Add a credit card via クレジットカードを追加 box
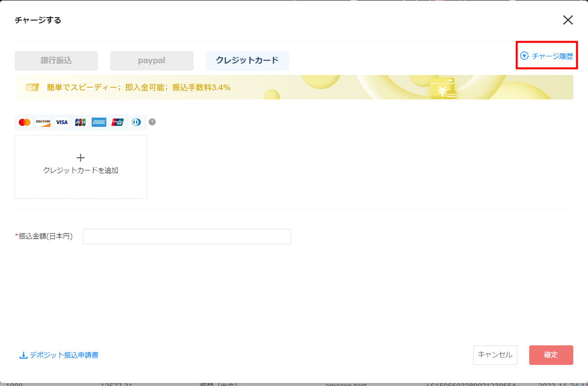The image size is (588, 386). 81,167
